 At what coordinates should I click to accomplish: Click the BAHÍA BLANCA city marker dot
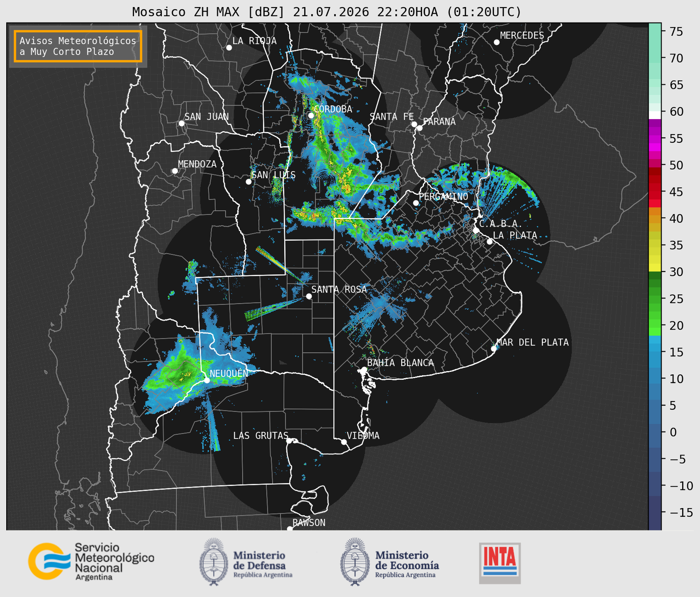(364, 369)
